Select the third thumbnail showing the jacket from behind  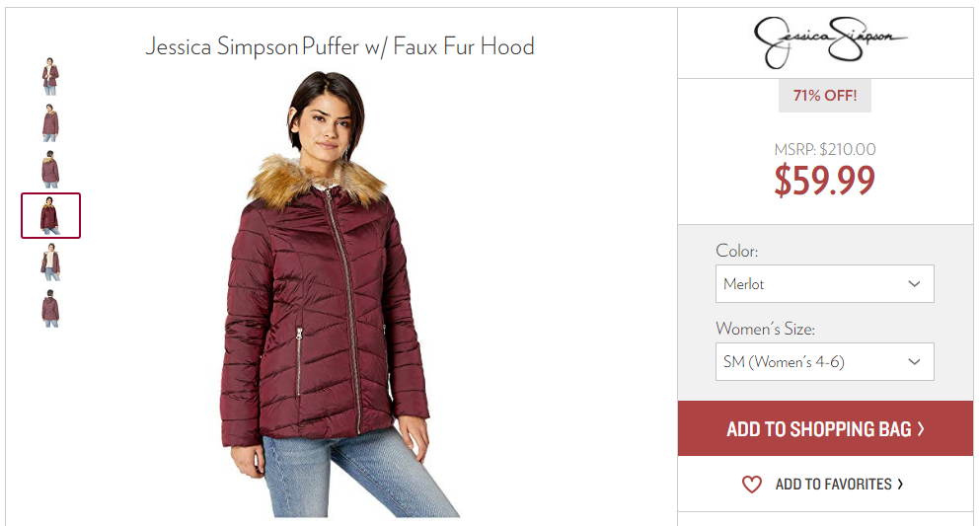tap(50, 169)
